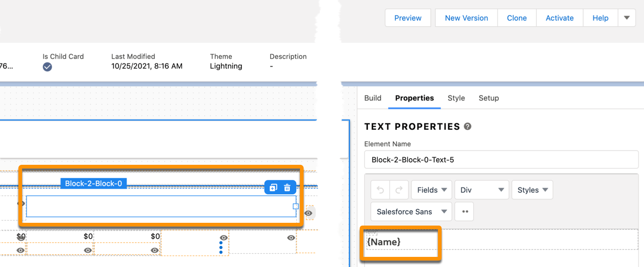The height and width of the screenshot is (267, 644).
Task: Delete the Block-2-Block-0 element with trash icon
Action: [x=287, y=188]
